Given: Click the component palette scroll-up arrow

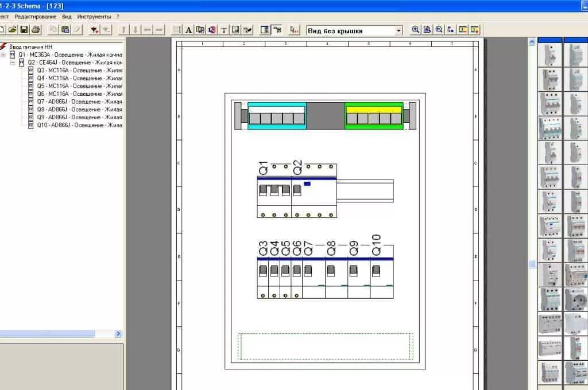Looking at the screenshot, I should pyautogui.click(x=532, y=42).
